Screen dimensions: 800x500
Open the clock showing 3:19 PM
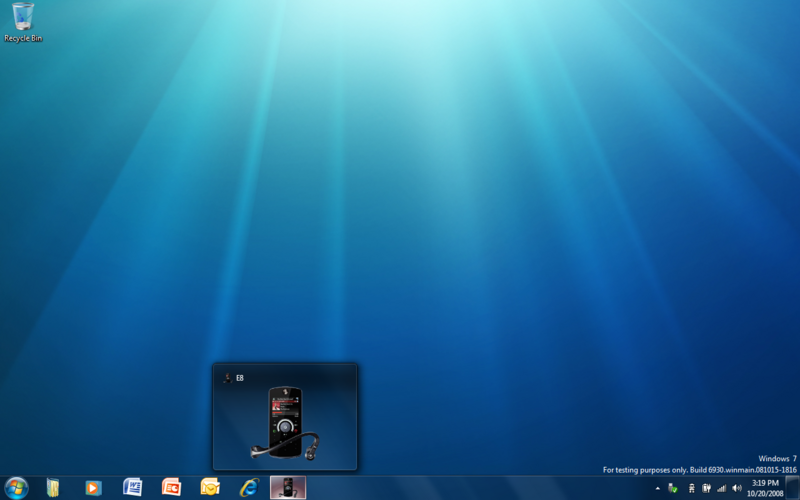tap(765, 482)
